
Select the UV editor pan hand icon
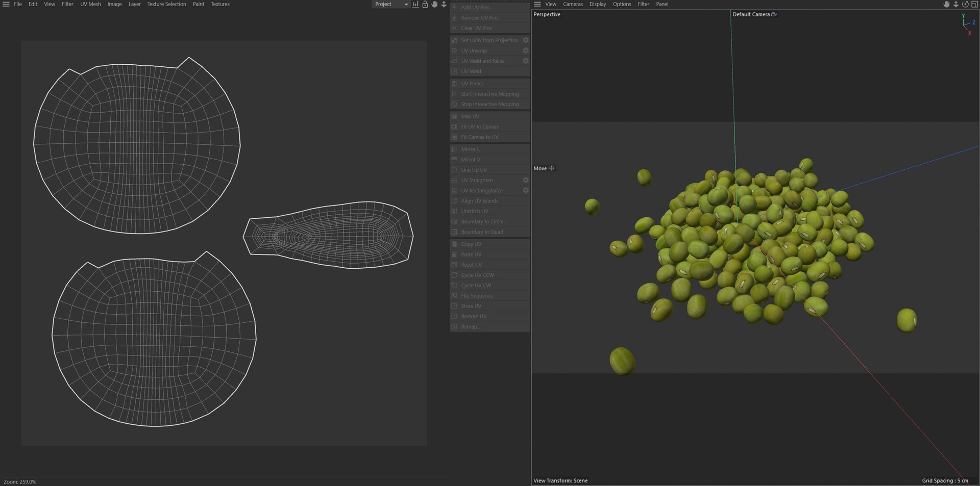tap(434, 4)
